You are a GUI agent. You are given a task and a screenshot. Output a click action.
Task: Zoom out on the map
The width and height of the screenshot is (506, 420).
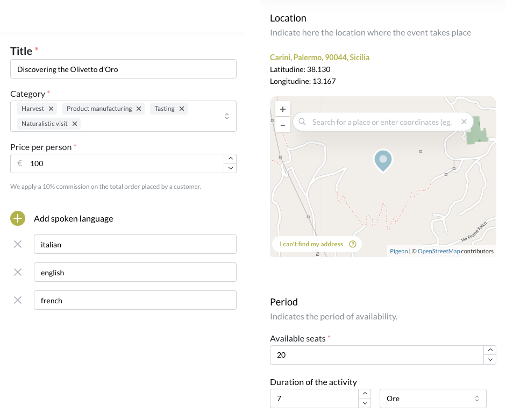click(x=283, y=125)
